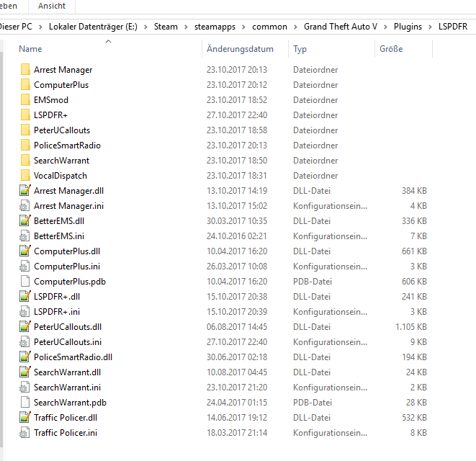Click the PeterUCallouts.dll file icon
Image resolution: width=476 pixels, height=461 pixels.
(x=25, y=327)
